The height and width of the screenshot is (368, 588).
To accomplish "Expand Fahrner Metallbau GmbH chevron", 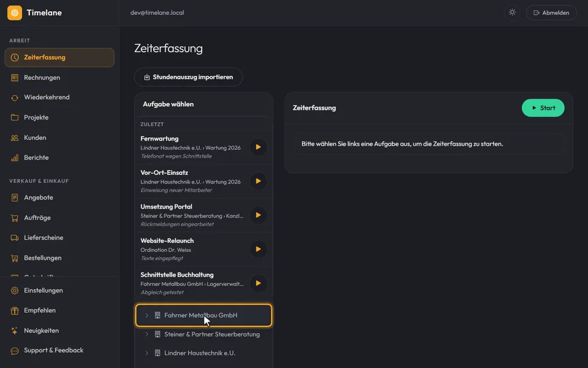I will [146, 315].
